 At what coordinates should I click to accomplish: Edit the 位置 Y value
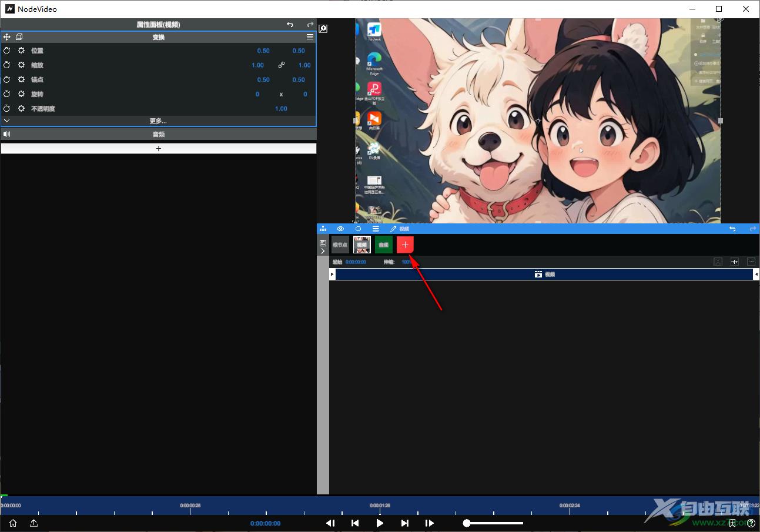click(x=299, y=51)
